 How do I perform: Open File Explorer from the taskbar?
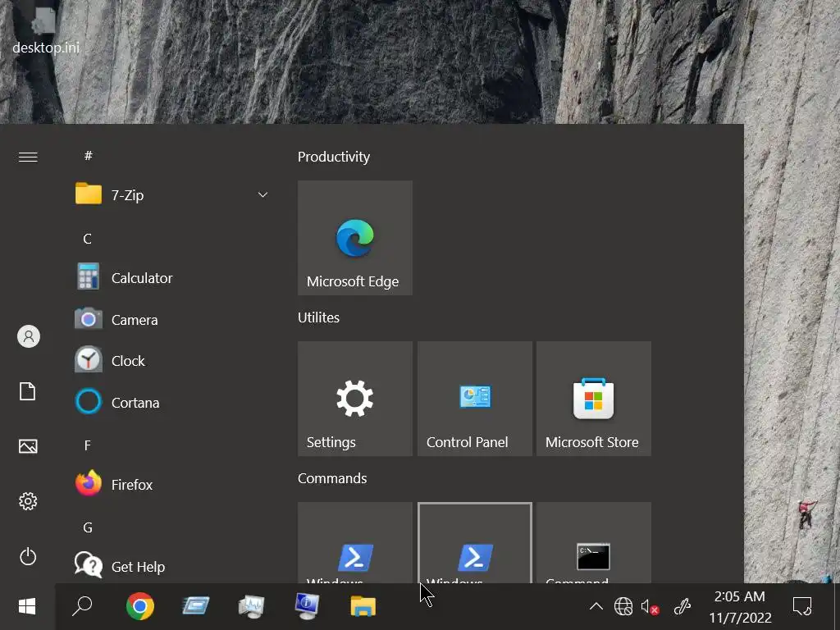pos(363,606)
